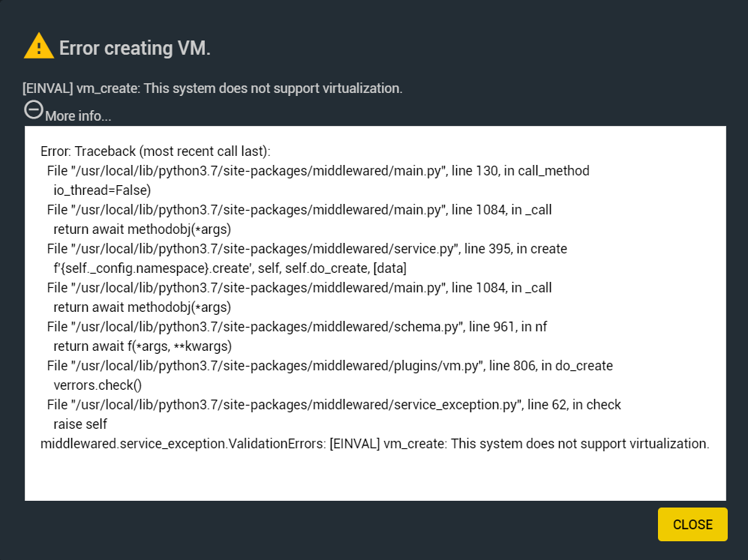Image resolution: width=748 pixels, height=560 pixels.
Task: Select the schema.py line 961 in nf entry
Action: (296, 326)
